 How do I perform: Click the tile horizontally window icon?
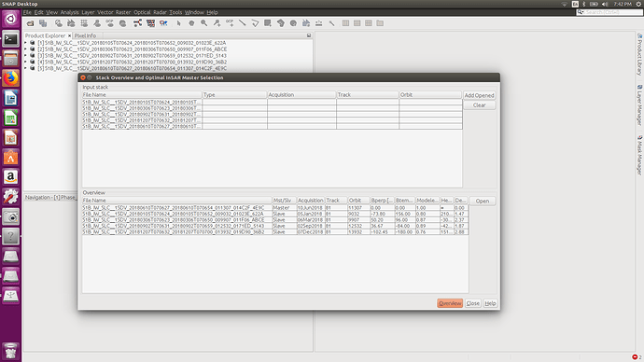(346, 23)
